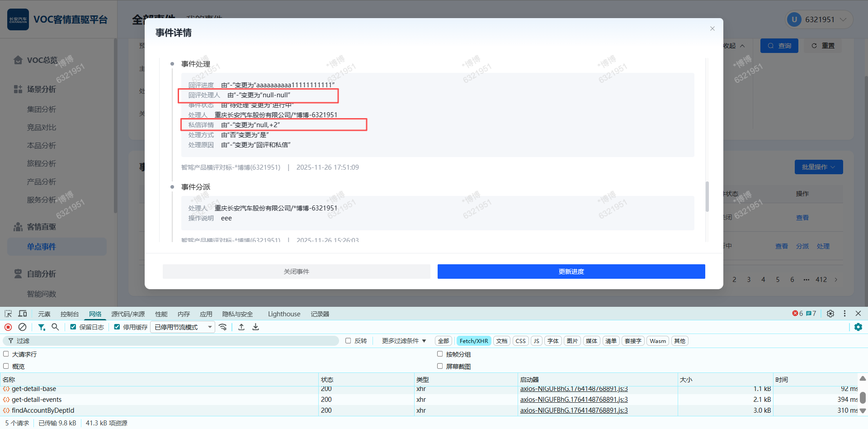Select the JS request type filter
Screen dimensions: 868x429
pos(537,341)
